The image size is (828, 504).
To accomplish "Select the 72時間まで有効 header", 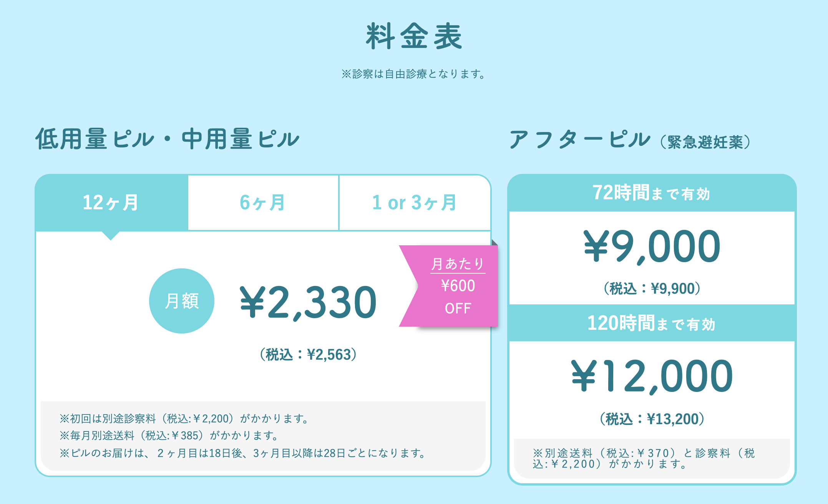I will click(x=652, y=193).
